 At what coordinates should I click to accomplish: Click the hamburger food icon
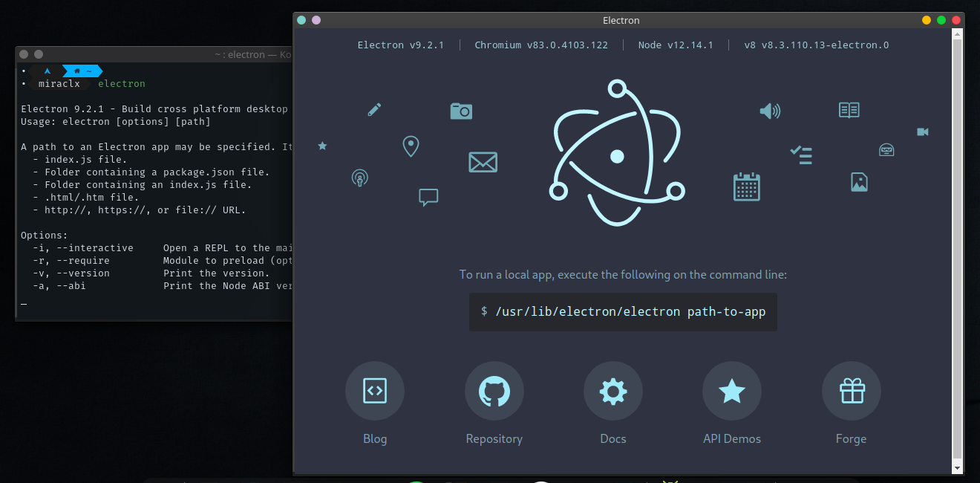pyautogui.click(x=886, y=149)
